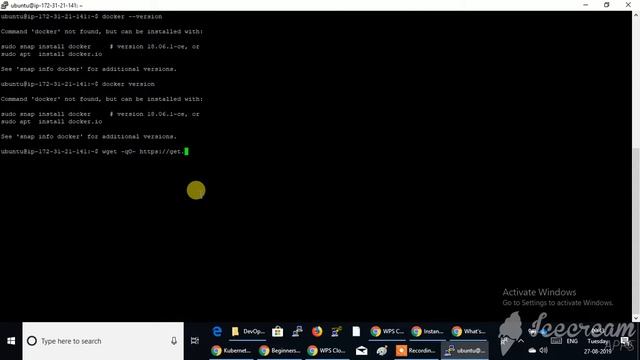Close the PuTTY terminal window
Screen dimensions: 640x360
click(628, 5)
